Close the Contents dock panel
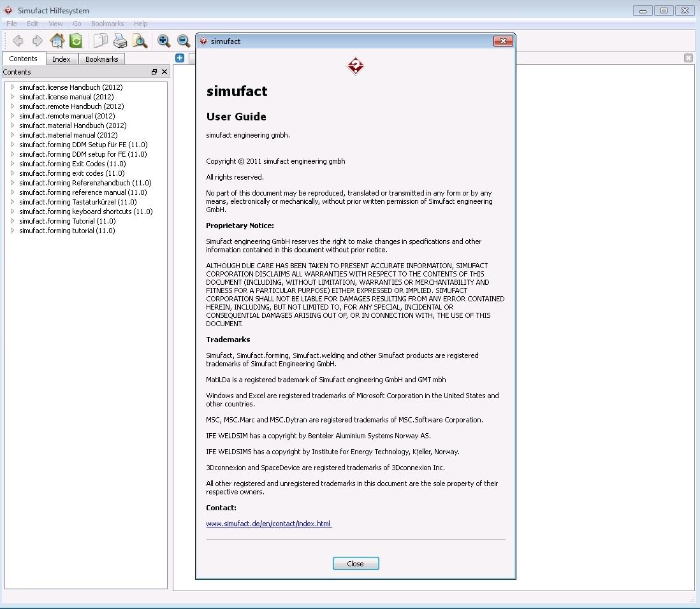This screenshot has height=609, width=700. click(x=164, y=72)
